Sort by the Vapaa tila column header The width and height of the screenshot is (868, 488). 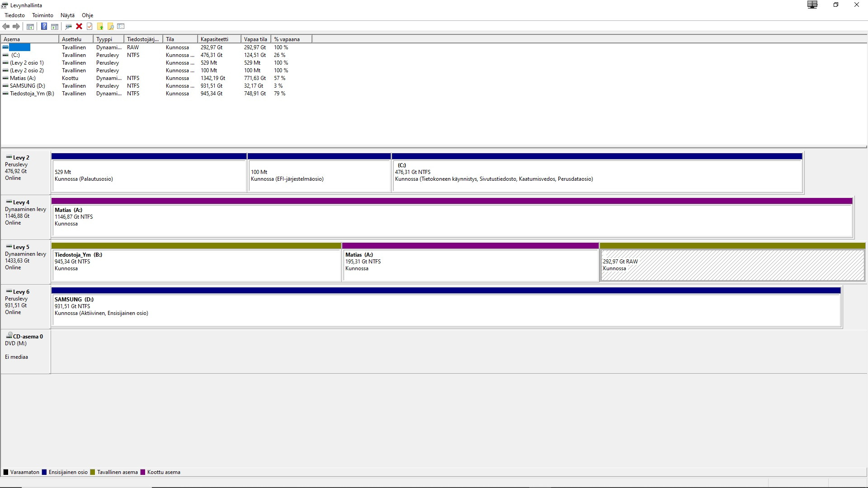[x=256, y=39]
